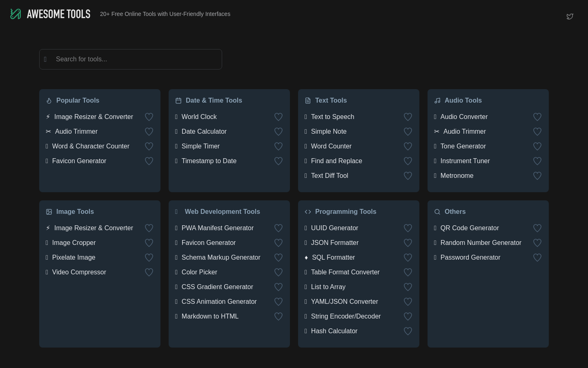Open the String Encoder/Decoder
Image resolution: width=588 pixels, height=368 pixels.
(x=346, y=316)
